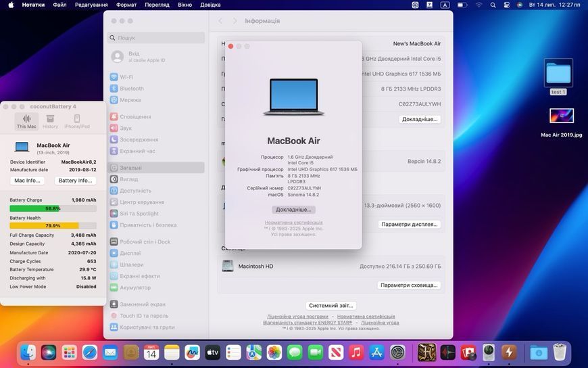Open Freeform app in the Dock
The height and width of the screenshot is (368, 588).
193,352
